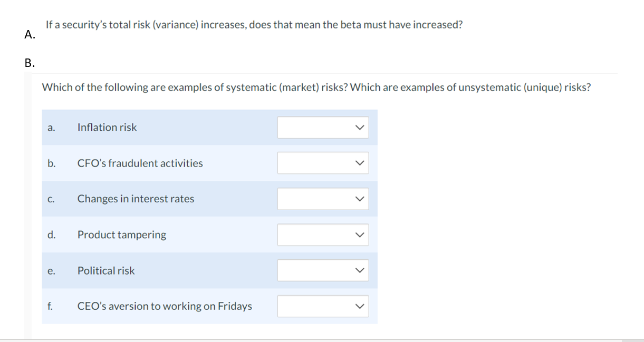This screenshot has width=644, height=342.
Task: Open the dropdown for Product tampering
Action: click(322, 234)
